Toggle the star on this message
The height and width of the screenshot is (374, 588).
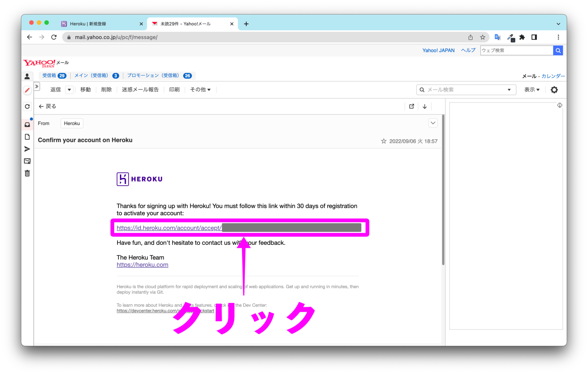point(383,141)
